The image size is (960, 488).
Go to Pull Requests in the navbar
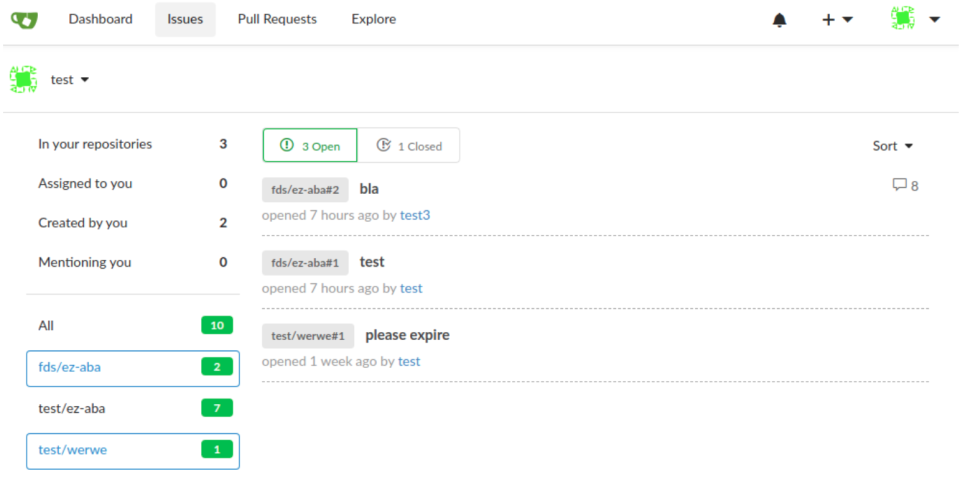pyautogui.click(x=277, y=19)
